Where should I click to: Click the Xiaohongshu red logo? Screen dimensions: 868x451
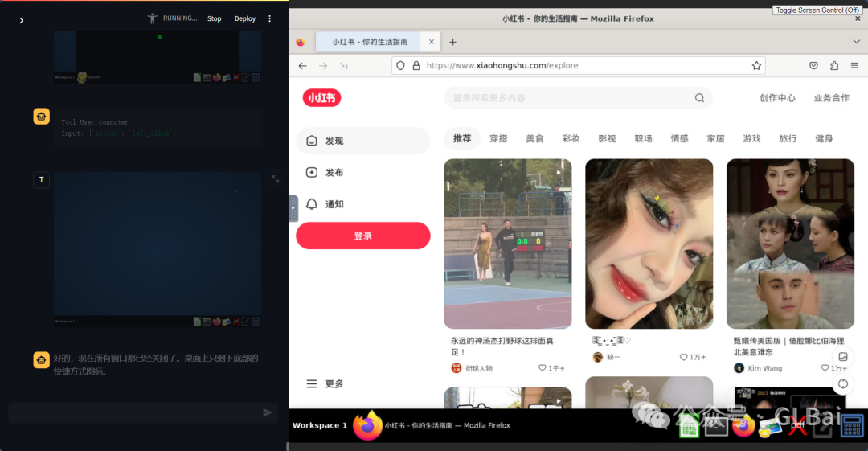(321, 98)
